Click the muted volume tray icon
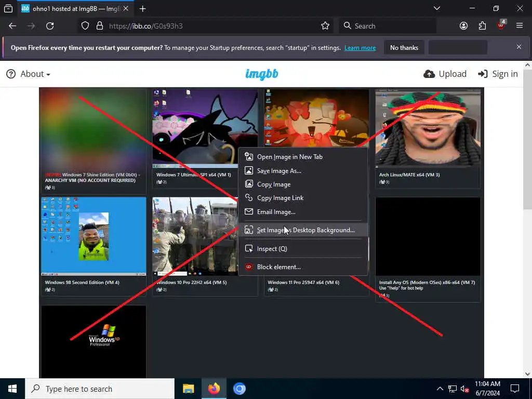The width and height of the screenshot is (532, 399). [x=464, y=389]
